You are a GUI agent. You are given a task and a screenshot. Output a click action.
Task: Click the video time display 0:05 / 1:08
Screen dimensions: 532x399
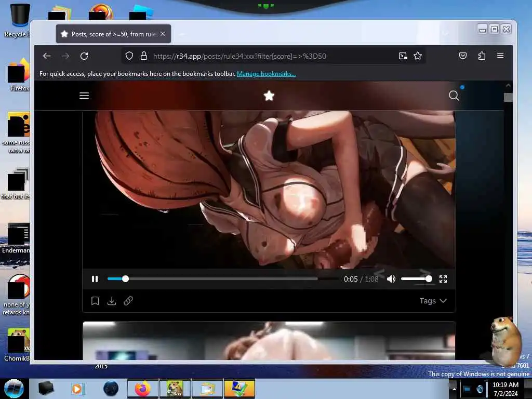click(x=361, y=279)
